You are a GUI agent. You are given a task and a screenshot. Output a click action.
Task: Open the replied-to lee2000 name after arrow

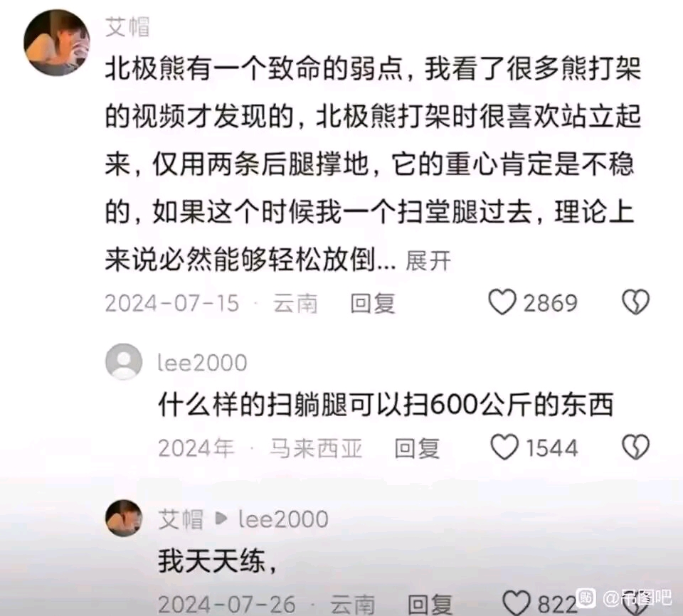(283, 519)
